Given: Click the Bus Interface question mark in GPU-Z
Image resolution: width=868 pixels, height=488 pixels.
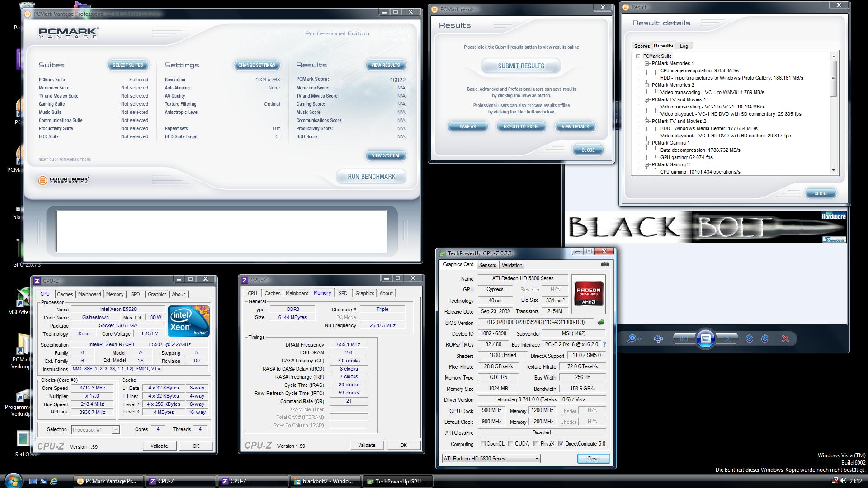Looking at the screenshot, I should (x=604, y=344).
